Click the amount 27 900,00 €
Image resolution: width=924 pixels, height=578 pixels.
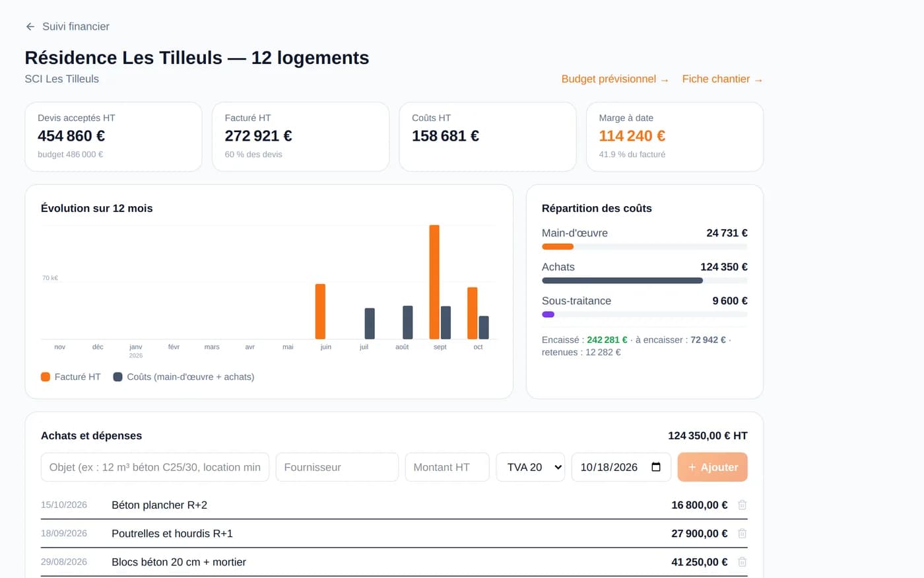[x=700, y=534]
